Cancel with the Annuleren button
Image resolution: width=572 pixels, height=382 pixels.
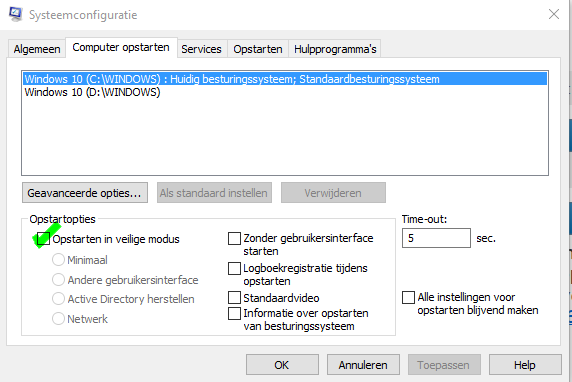[363, 364]
